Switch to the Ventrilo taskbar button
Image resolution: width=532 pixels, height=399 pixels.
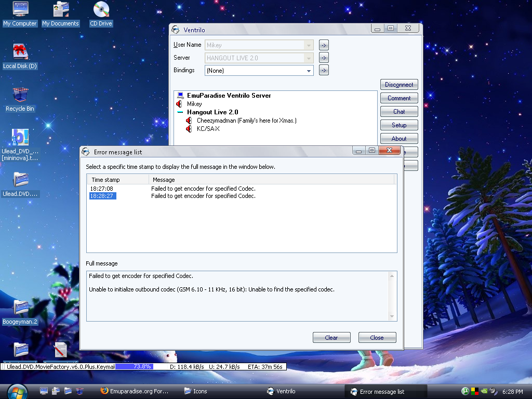[x=281, y=391]
